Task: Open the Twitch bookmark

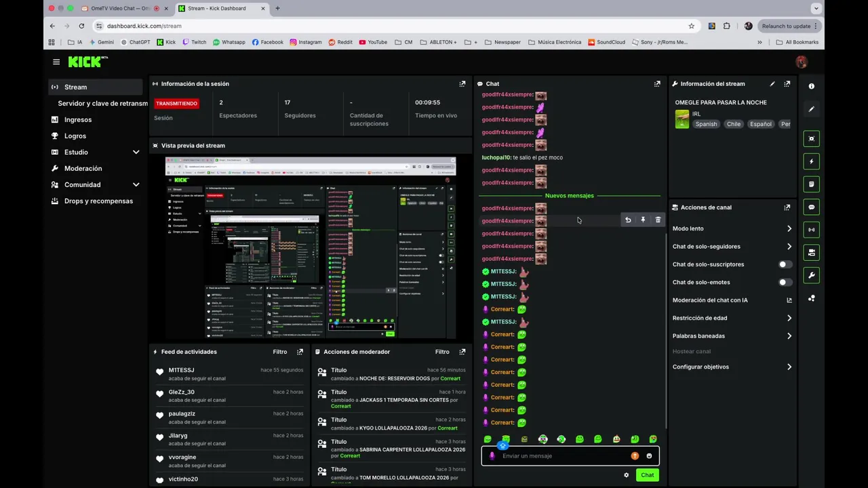Action: point(194,42)
